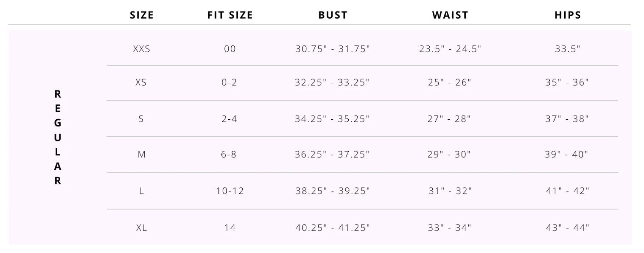
Task: Click waist value 31" - 32"
Action: click(450, 191)
